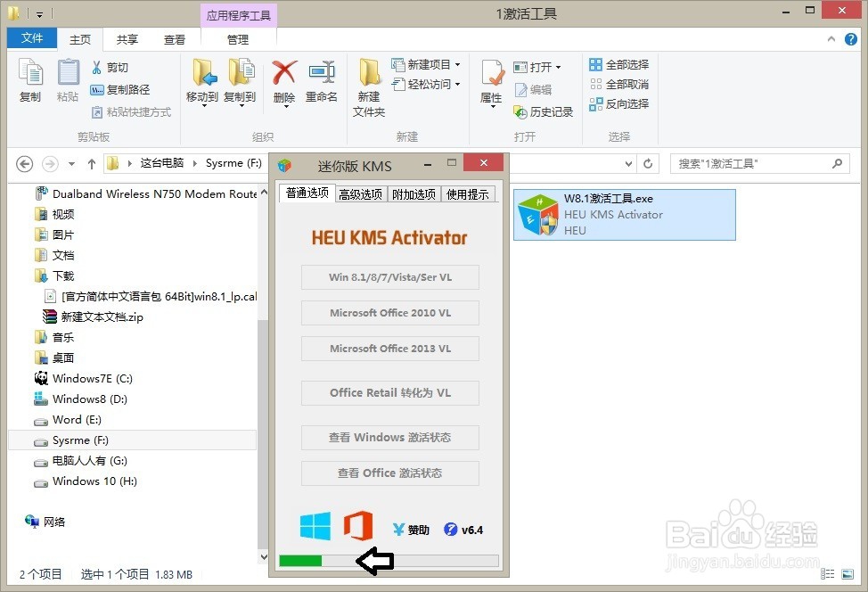868x592 pixels.
Task: Expand the Easy access dropdown
Action: pos(458,84)
